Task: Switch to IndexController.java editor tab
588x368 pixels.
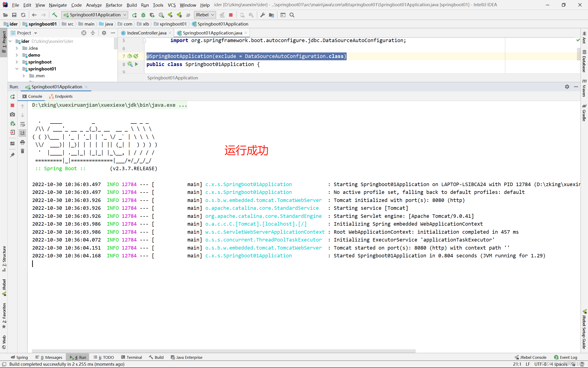Action: 147,33
